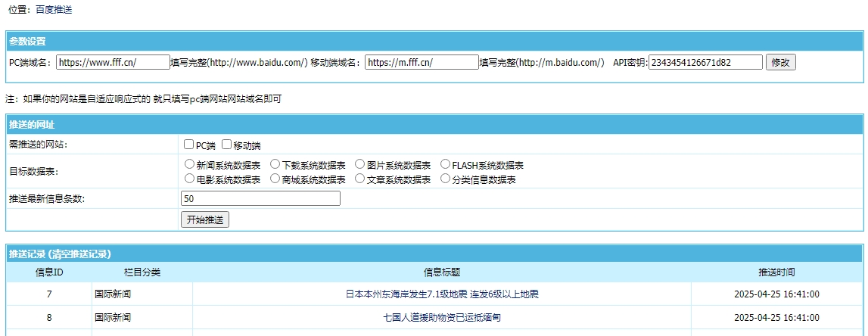Choose 商城系统数据表 radio option

[275, 179]
